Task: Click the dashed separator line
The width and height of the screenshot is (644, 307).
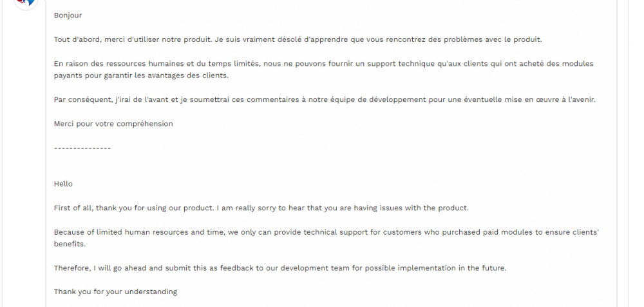Action: click(82, 148)
